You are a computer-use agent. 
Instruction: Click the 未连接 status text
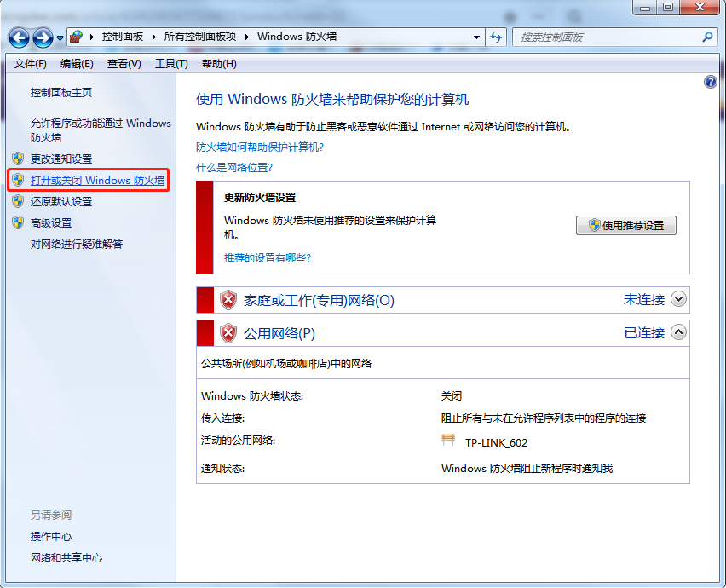(644, 300)
